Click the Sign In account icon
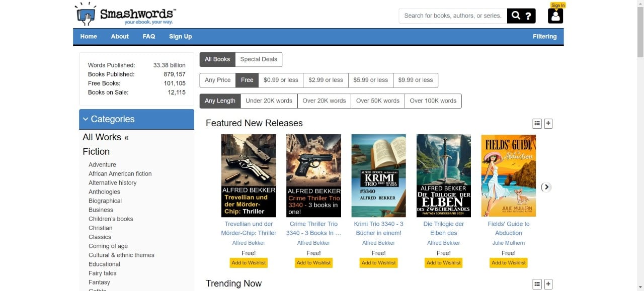The image size is (644, 291). point(555,16)
